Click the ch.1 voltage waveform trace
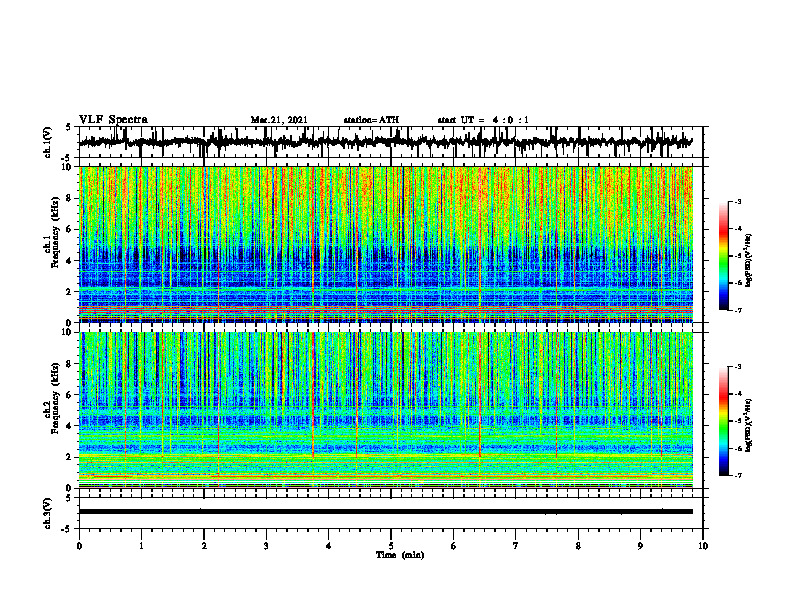Viewport: 792px width, 612px height. [385, 142]
